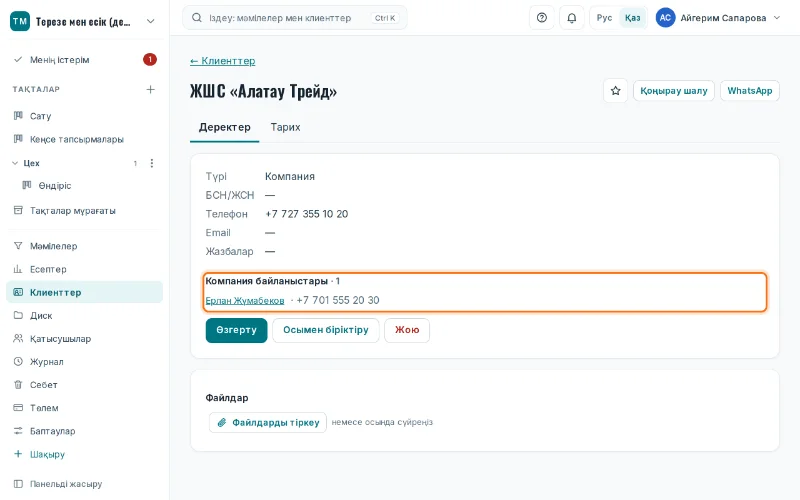Click the paperclip icon in Файлдарды тіркеу
The image size is (800, 500).
tap(222, 422)
